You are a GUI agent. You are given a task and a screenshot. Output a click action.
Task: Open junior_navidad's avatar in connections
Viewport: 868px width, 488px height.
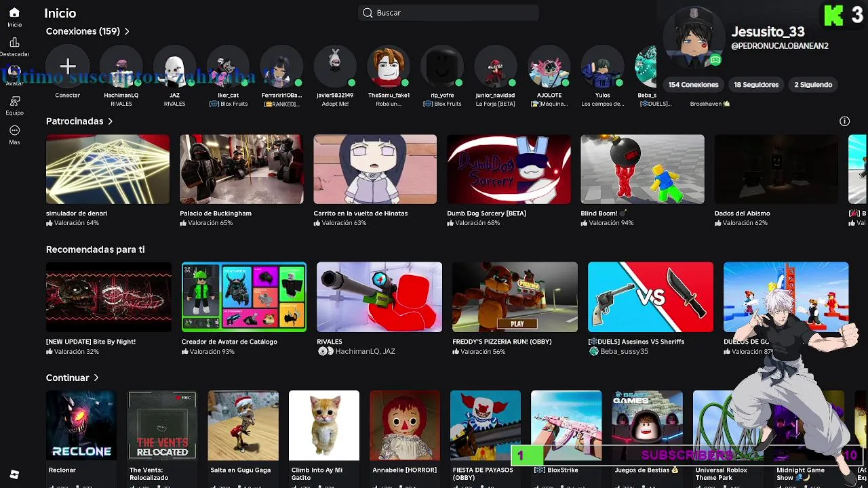496,66
